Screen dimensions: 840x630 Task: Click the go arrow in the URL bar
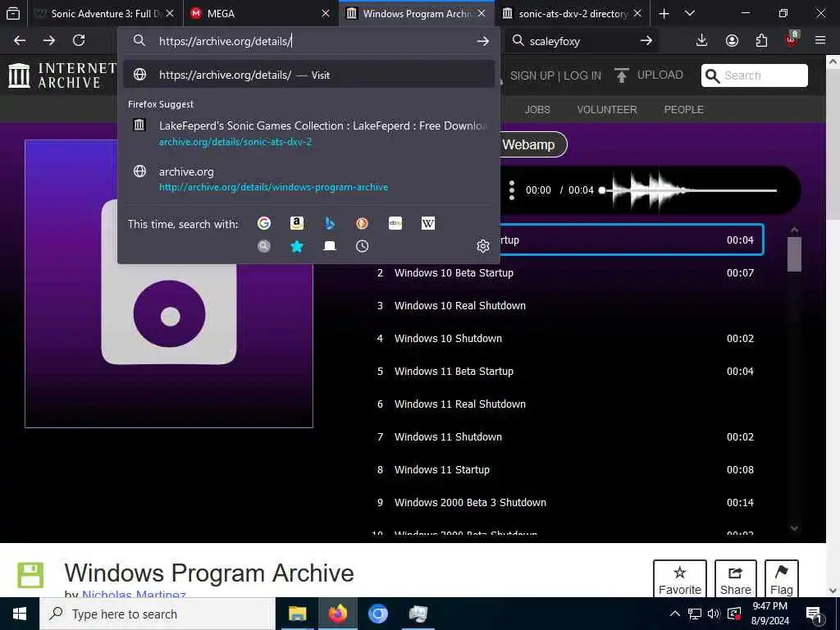pos(482,41)
